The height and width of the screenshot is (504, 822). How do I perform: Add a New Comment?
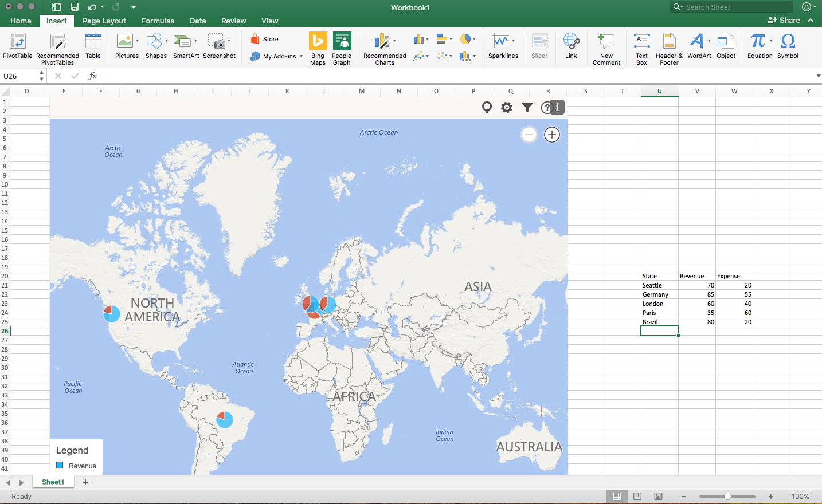pyautogui.click(x=606, y=49)
